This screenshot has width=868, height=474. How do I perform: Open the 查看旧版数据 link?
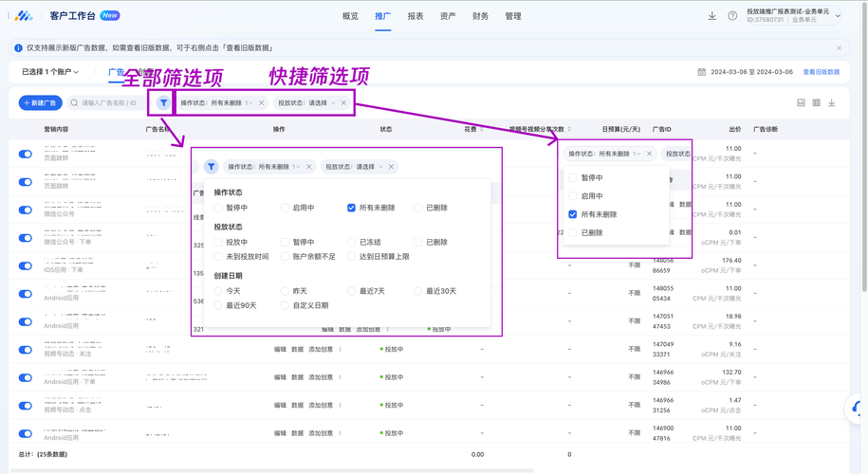821,72
